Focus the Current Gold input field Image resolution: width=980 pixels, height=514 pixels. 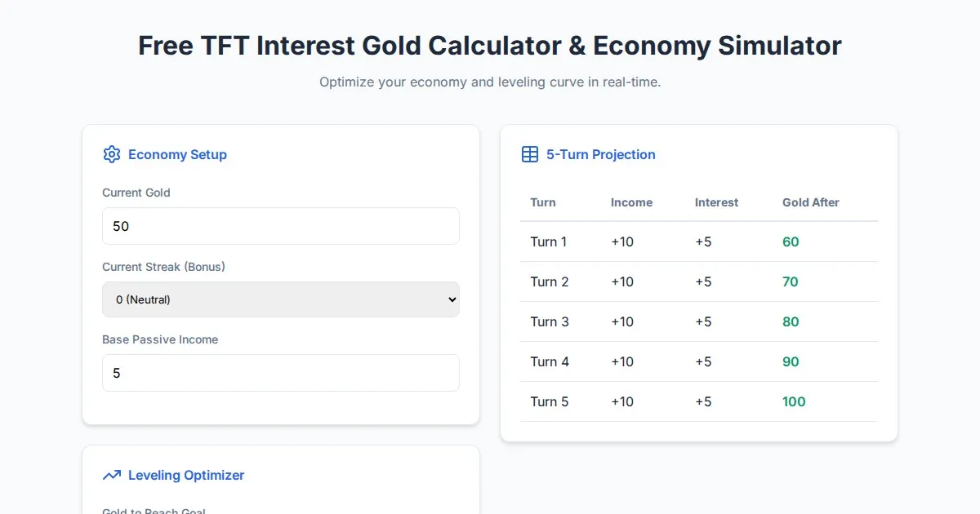[280, 226]
